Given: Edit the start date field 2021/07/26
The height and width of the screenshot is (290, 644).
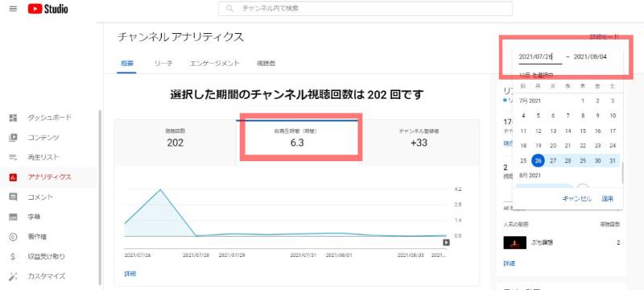Looking at the screenshot, I should (x=539, y=56).
